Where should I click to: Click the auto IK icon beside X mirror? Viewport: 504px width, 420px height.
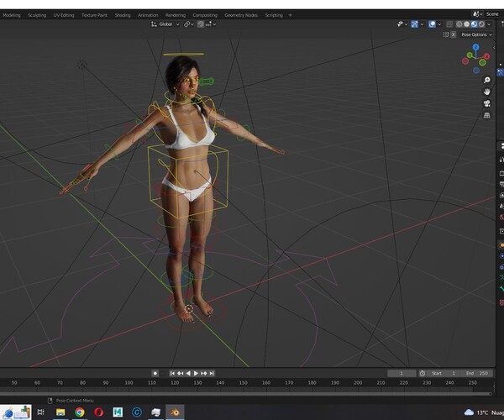pos(446,34)
